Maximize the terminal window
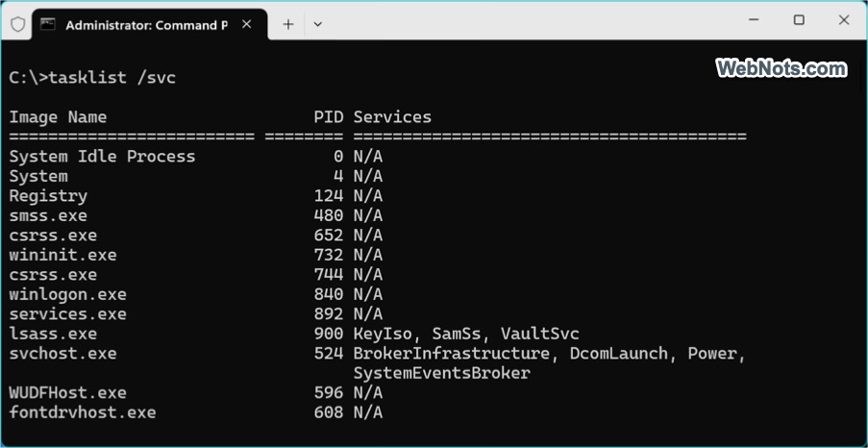Screen dimensions: 868x448 click(799, 20)
